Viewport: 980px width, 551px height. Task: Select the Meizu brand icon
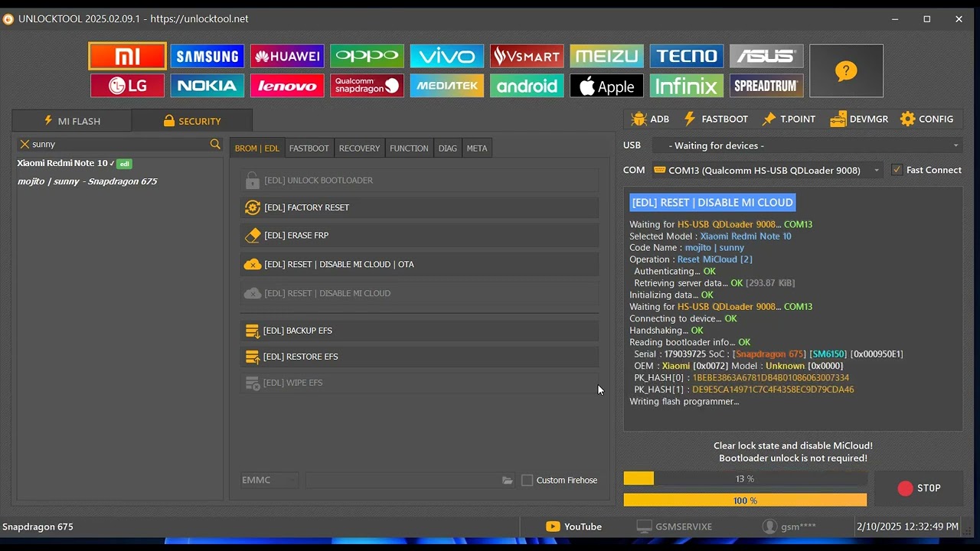click(607, 56)
